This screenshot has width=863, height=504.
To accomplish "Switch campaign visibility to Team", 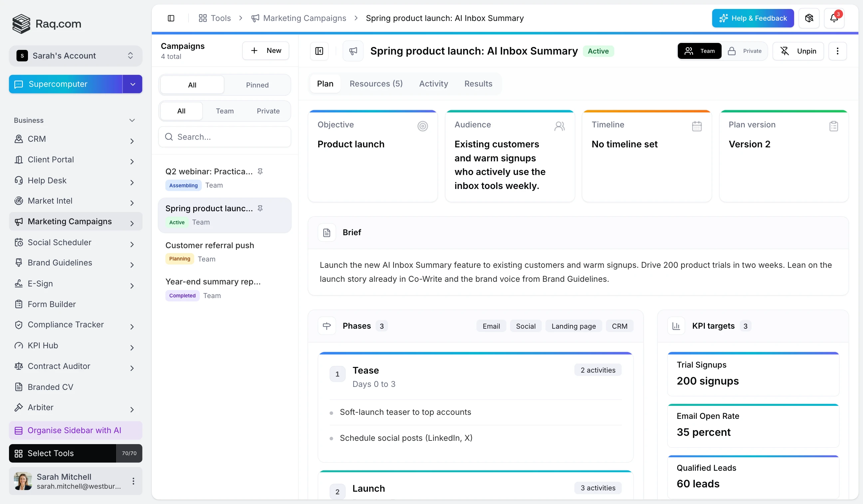I will (x=699, y=51).
